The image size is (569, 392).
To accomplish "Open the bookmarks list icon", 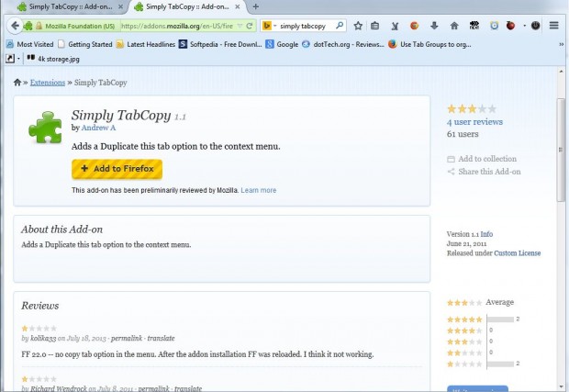I will pos(374,26).
